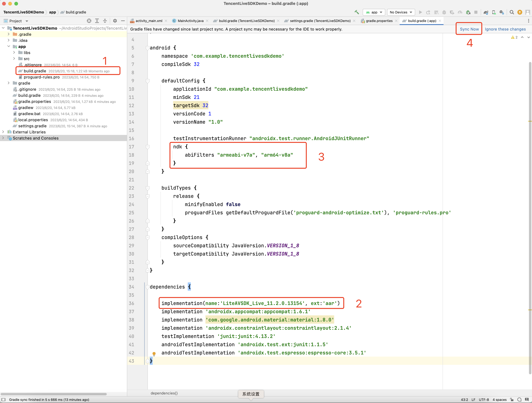The width and height of the screenshot is (532, 403).
Task: Click Ignore these changes link
Action: click(505, 29)
